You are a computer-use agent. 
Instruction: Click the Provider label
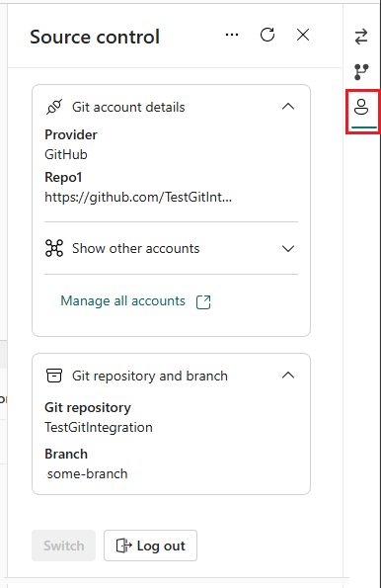click(x=71, y=134)
